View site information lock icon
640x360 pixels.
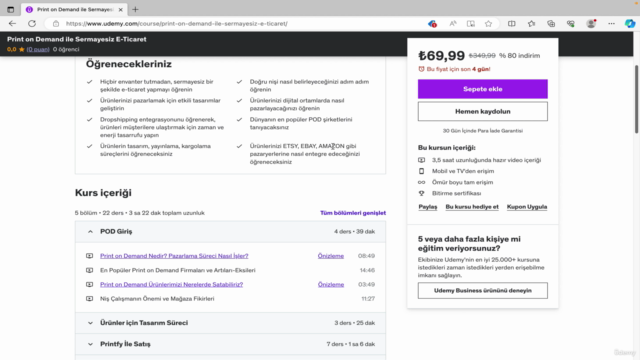point(56,24)
